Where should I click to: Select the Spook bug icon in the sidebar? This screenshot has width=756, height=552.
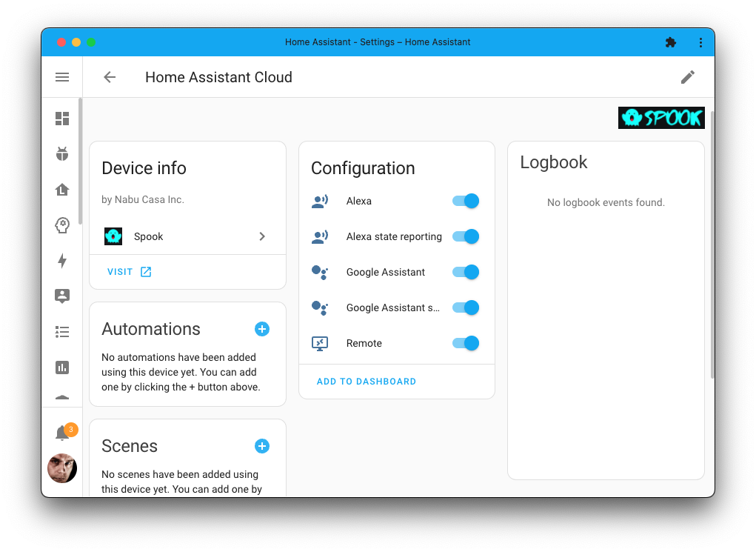coord(62,154)
